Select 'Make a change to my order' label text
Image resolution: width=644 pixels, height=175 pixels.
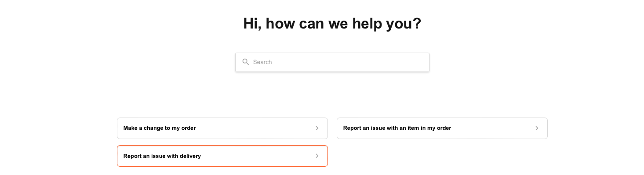coord(160,128)
